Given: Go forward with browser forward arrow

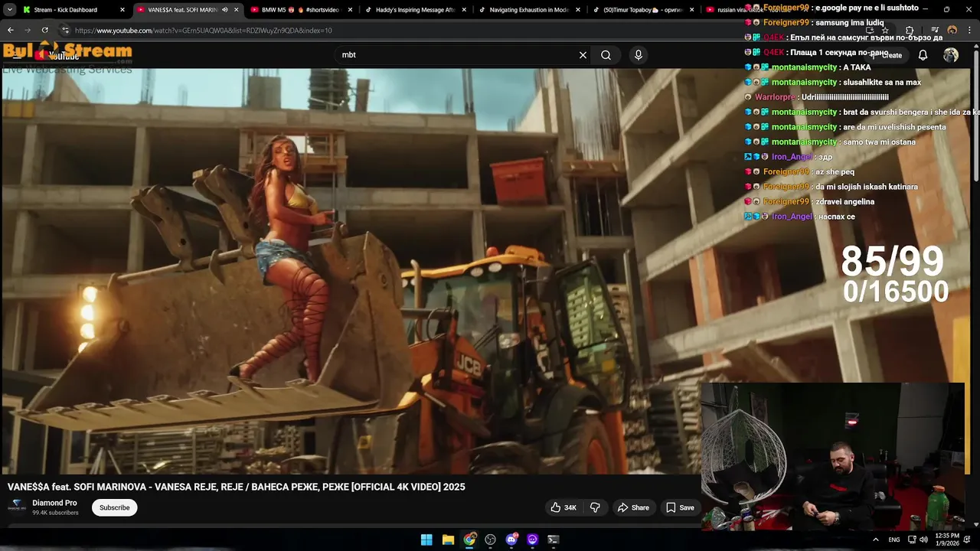Looking at the screenshot, I should [28, 30].
